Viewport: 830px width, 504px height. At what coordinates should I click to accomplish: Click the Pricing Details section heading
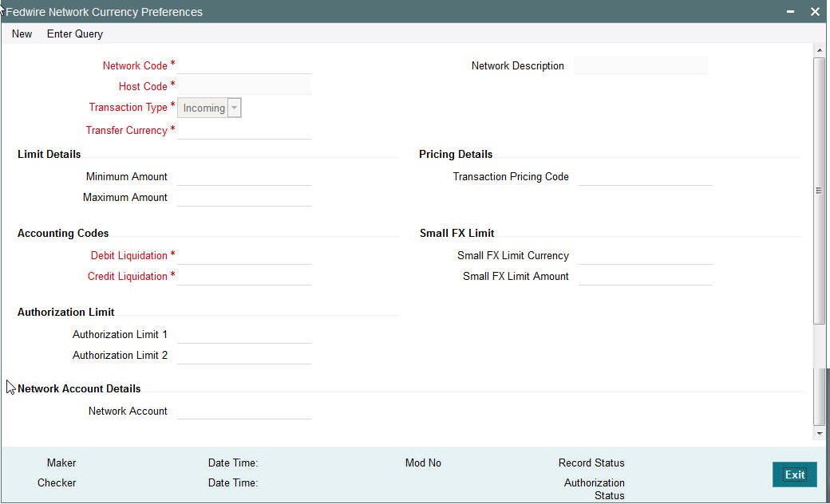pyautogui.click(x=456, y=155)
